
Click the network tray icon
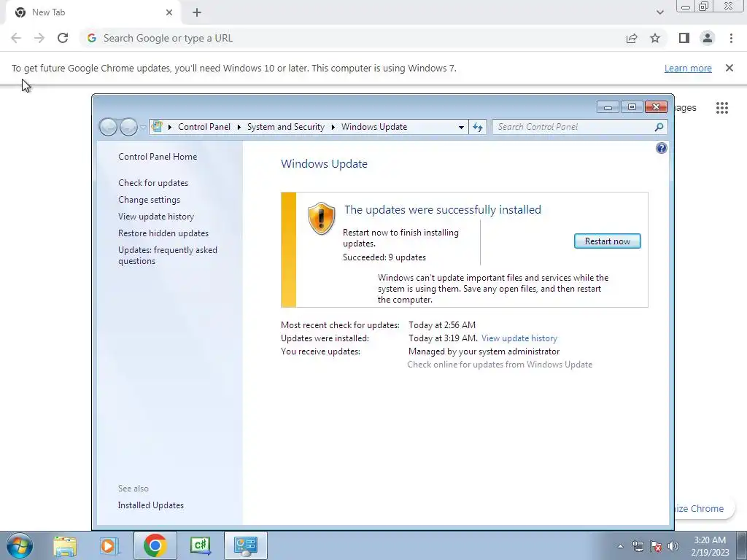(638, 547)
